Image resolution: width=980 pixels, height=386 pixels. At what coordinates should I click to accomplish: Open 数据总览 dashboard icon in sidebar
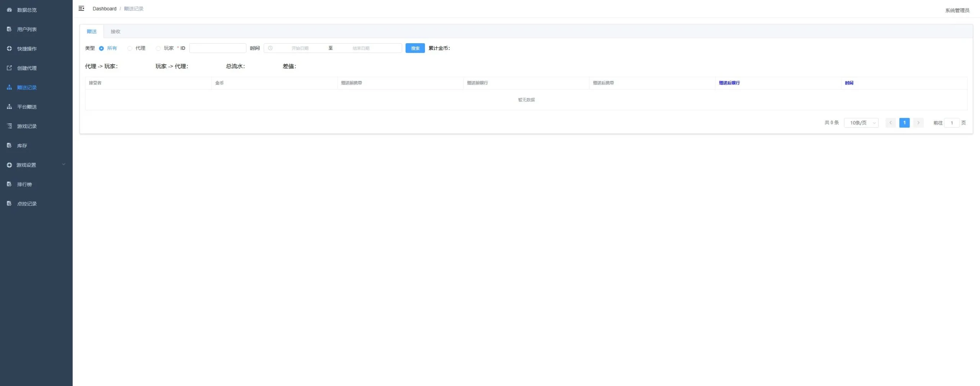click(9, 10)
